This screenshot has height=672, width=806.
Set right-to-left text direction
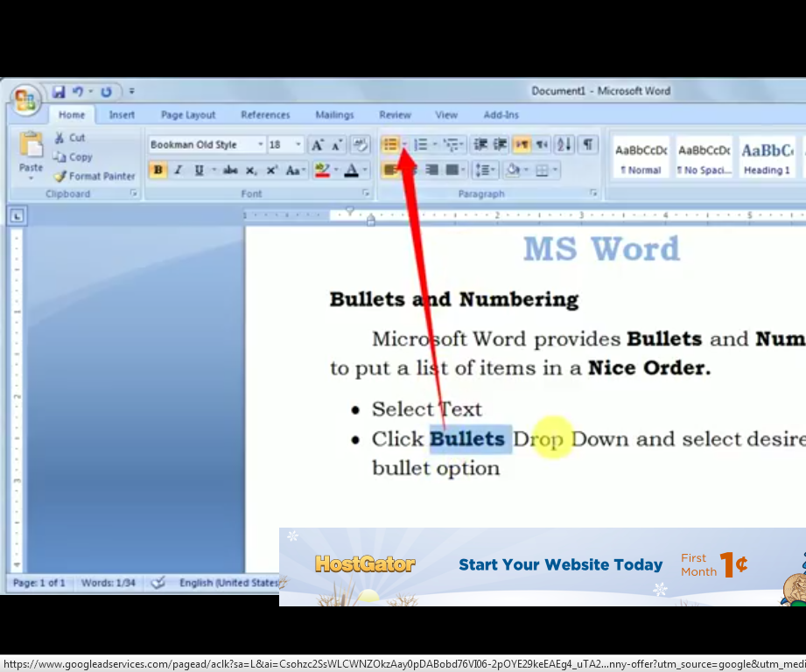(542, 145)
